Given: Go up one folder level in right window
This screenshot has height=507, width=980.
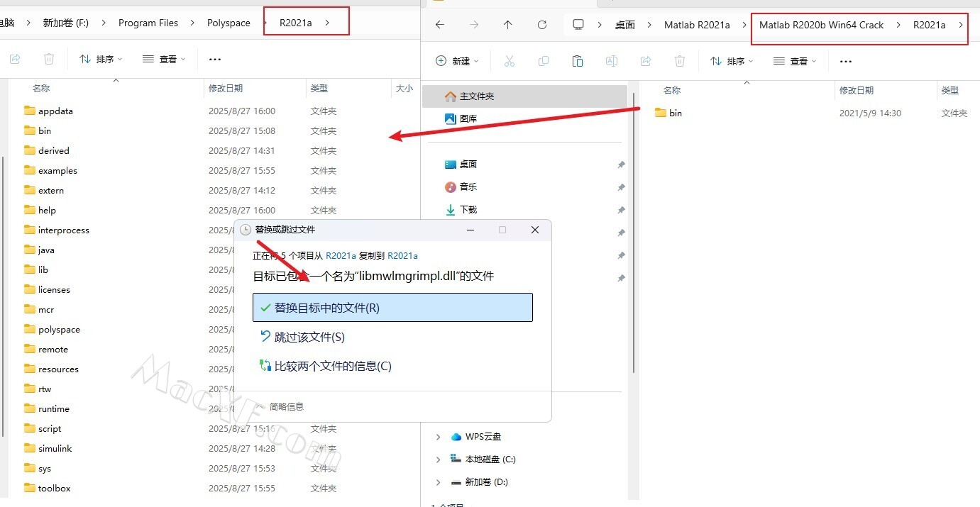Looking at the screenshot, I should tap(507, 25).
